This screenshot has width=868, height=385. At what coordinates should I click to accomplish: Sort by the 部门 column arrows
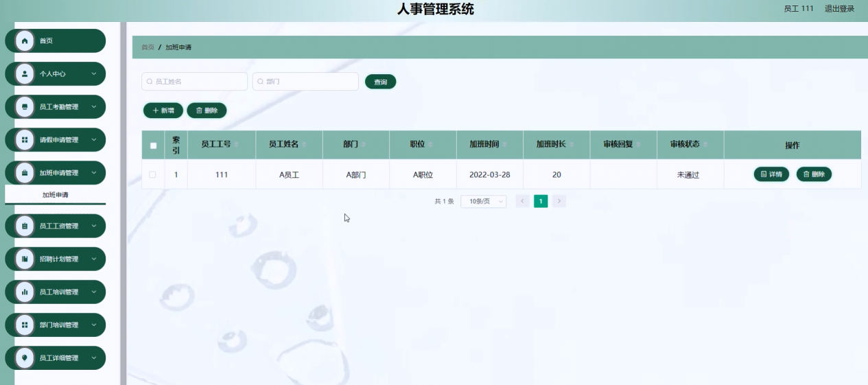[x=364, y=145]
